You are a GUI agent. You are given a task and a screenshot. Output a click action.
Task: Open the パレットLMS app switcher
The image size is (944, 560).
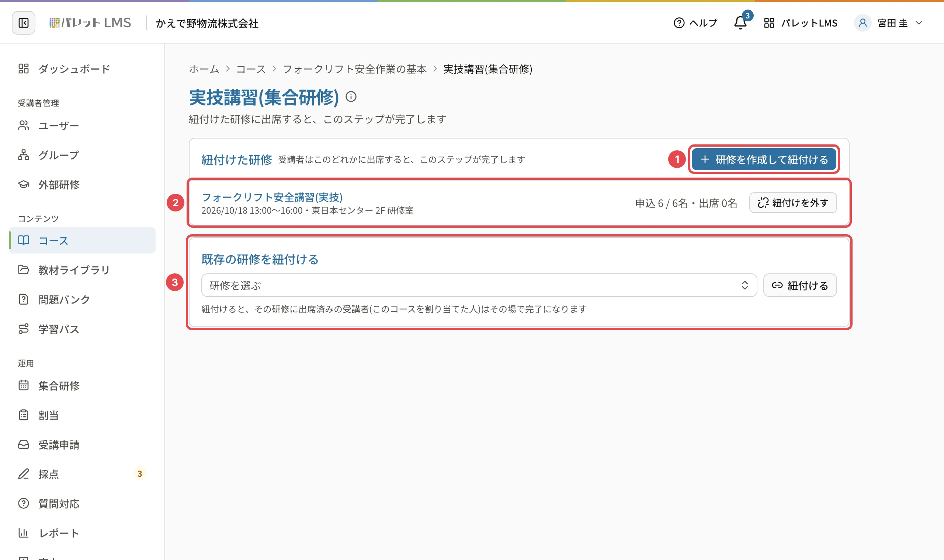(x=801, y=23)
